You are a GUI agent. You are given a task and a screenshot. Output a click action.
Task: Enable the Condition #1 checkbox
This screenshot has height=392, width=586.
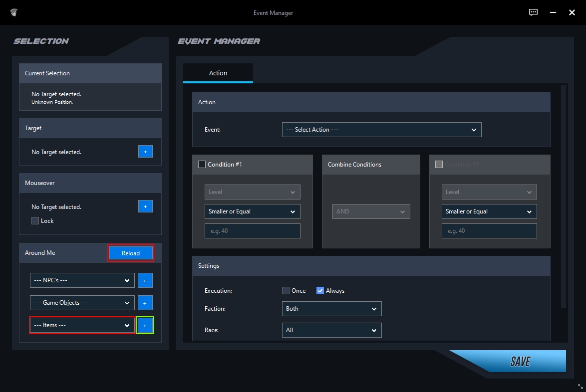coord(202,165)
